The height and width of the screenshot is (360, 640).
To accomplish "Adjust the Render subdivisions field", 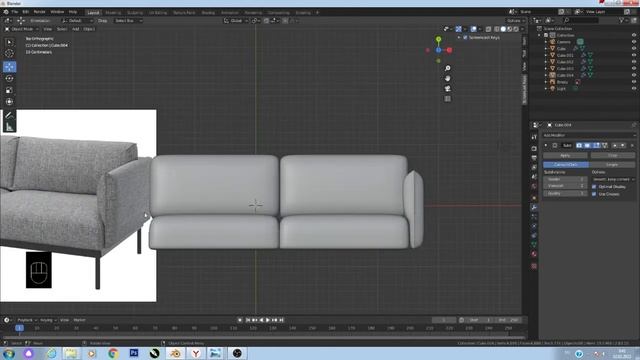I will (565, 179).
